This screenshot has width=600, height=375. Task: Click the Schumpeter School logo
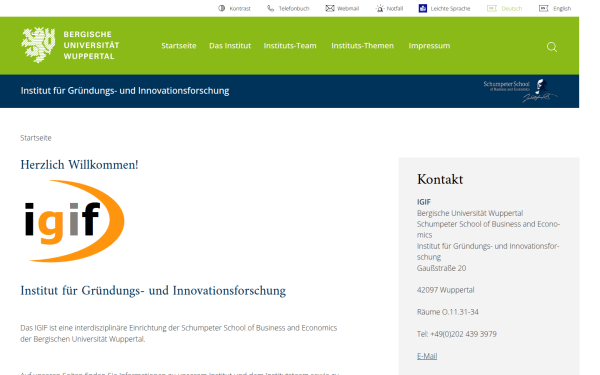pos(520,91)
